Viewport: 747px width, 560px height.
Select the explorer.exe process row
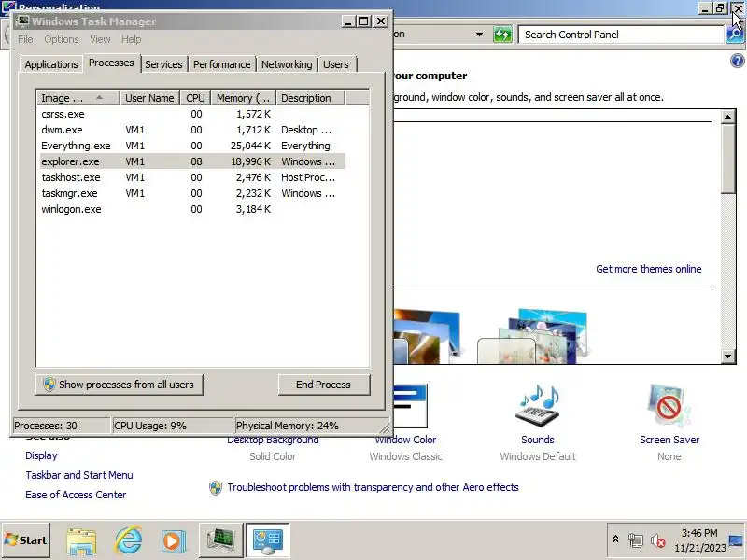click(x=192, y=161)
